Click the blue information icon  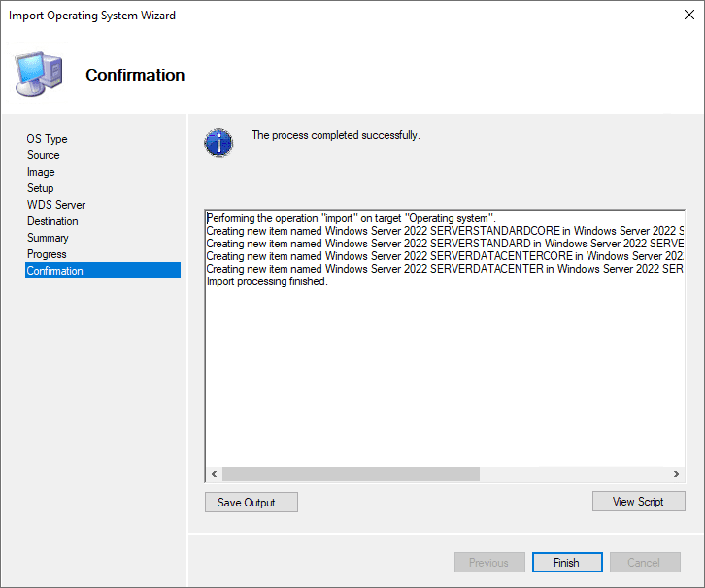(x=218, y=142)
